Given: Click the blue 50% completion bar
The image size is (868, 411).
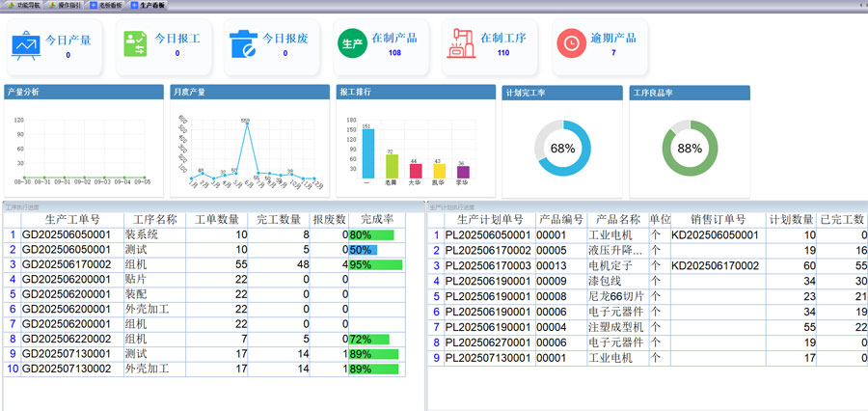Looking at the screenshot, I should point(366,250).
